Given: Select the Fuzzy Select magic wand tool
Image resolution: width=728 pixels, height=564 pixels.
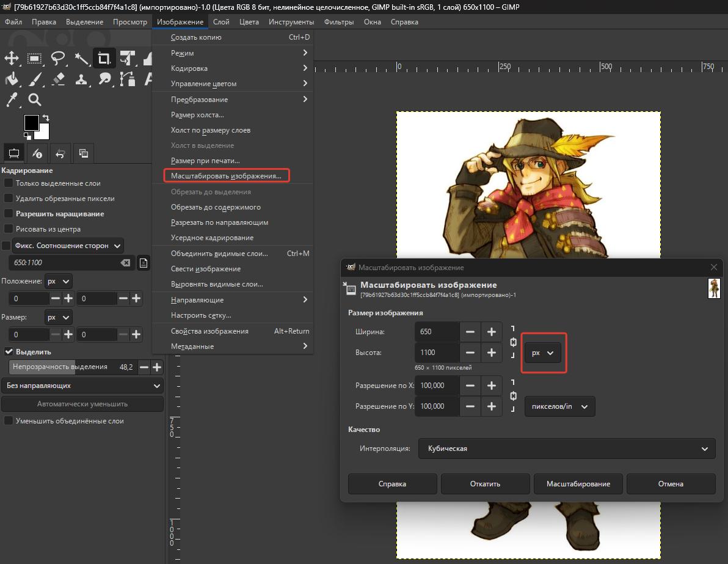Looking at the screenshot, I should click(x=81, y=58).
